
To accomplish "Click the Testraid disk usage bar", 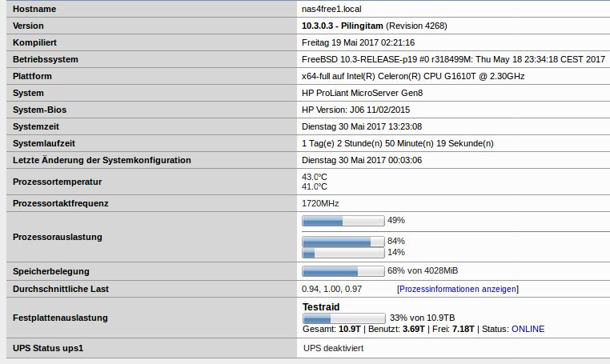I will [343, 318].
